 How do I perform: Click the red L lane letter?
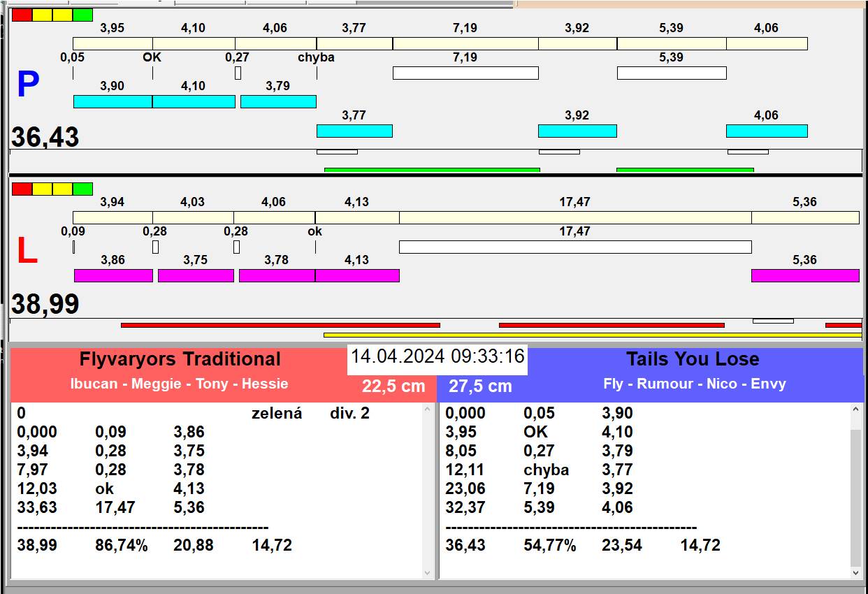pyautogui.click(x=27, y=252)
